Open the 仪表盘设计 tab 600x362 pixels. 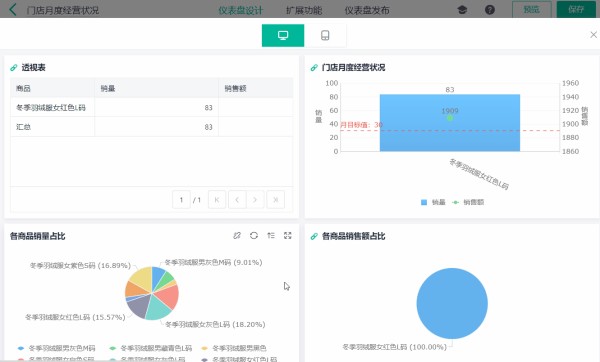(x=241, y=10)
